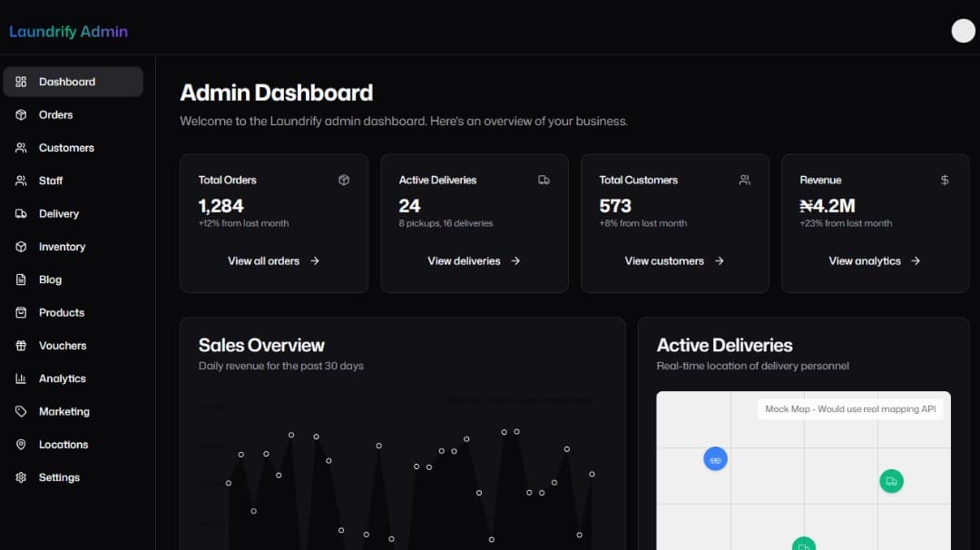Viewport: 980px width, 550px height.
Task: Click the Orders box icon in sidebar
Action: click(21, 115)
